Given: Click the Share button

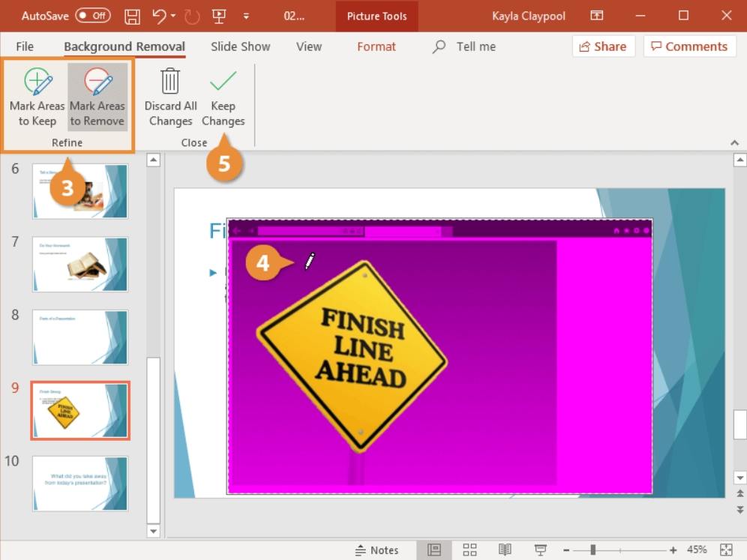Looking at the screenshot, I should 603,46.
